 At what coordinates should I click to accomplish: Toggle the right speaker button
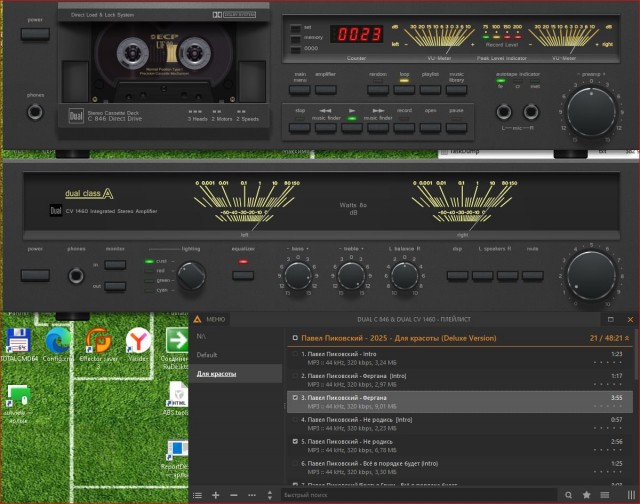tap(507, 276)
